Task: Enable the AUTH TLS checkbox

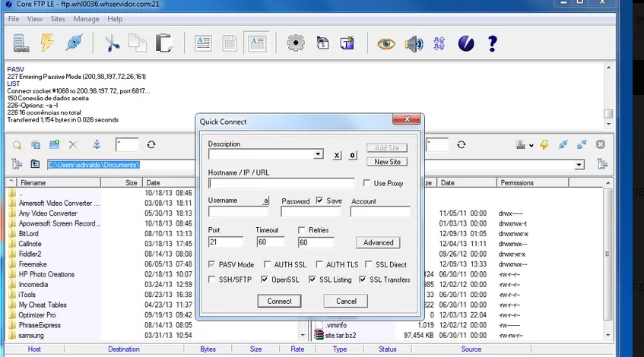Action: 319,264
